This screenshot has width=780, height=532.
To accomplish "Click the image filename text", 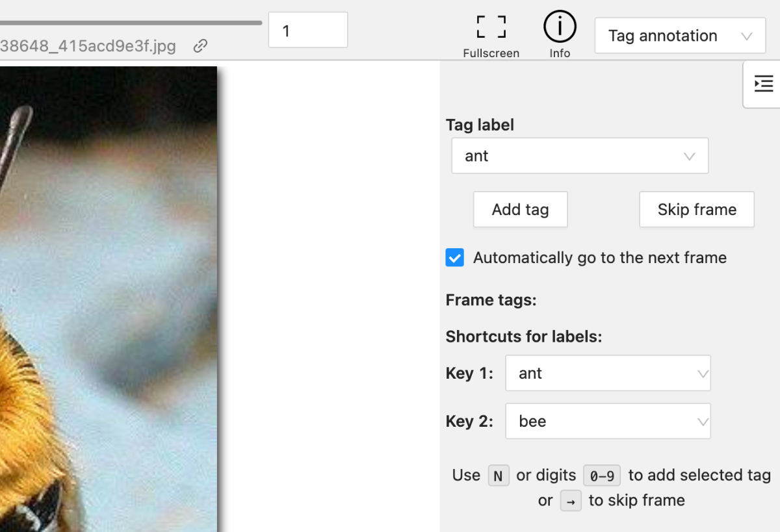I will point(88,46).
